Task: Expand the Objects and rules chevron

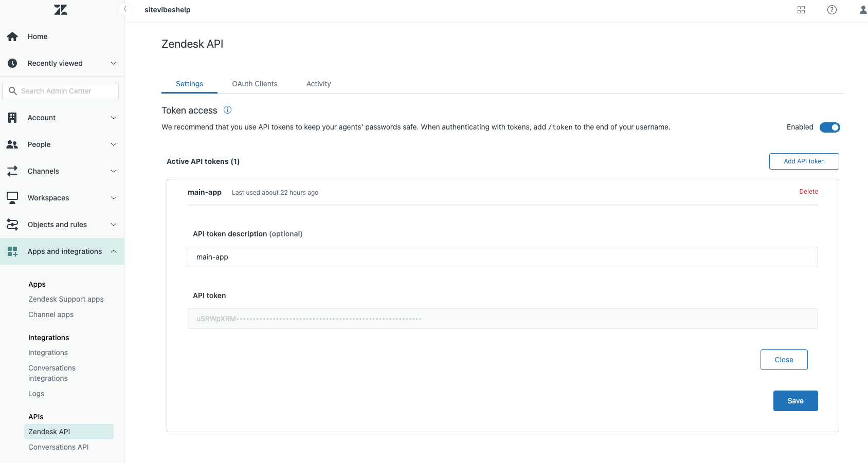Action: [x=114, y=225]
